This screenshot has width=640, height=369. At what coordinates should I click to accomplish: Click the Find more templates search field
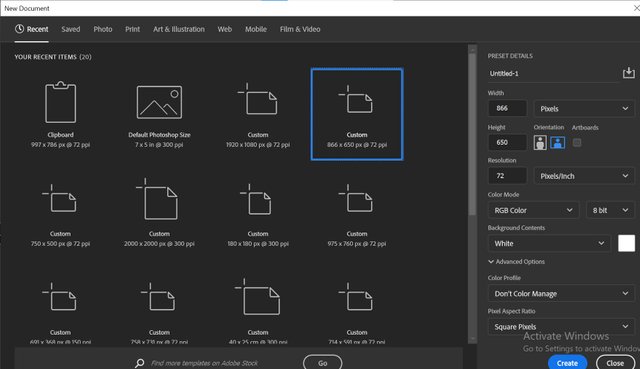click(x=204, y=363)
